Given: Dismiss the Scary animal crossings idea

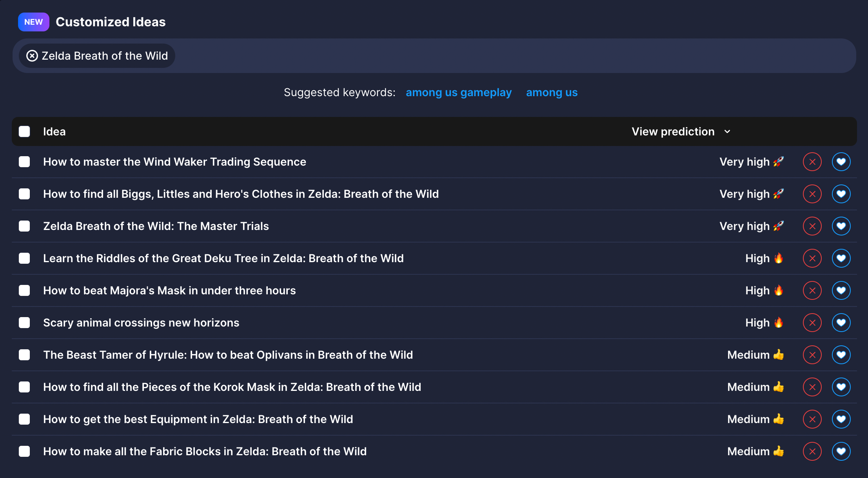Looking at the screenshot, I should (x=812, y=323).
